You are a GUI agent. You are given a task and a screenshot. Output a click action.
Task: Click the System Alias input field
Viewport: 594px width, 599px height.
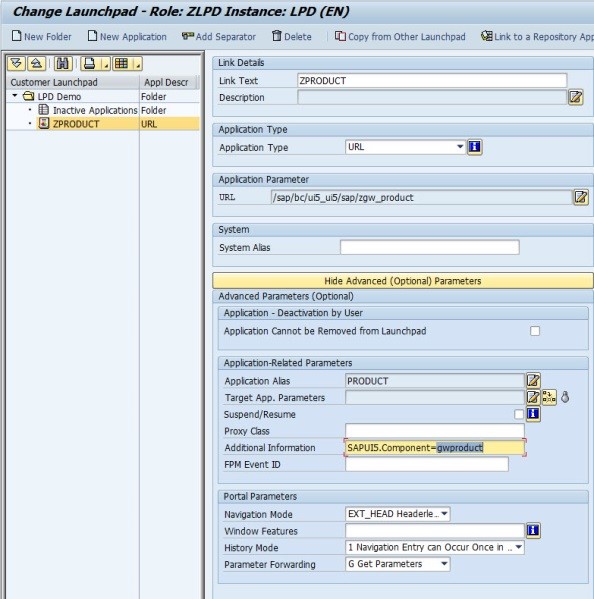(430, 247)
